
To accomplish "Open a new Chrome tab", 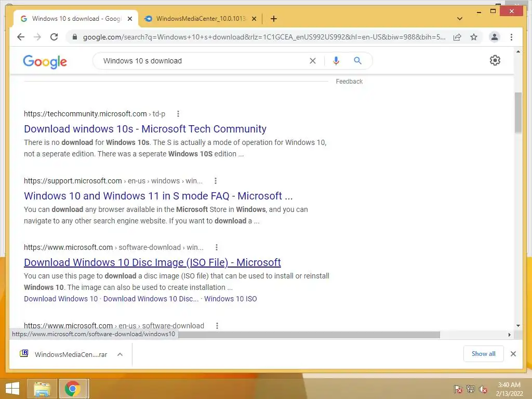I will [274, 19].
